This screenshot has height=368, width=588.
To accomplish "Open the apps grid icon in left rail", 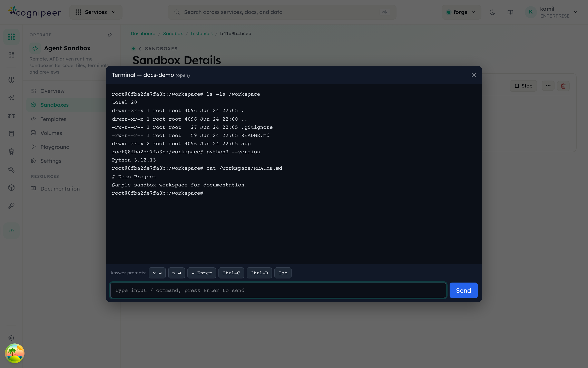I will (x=11, y=37).
